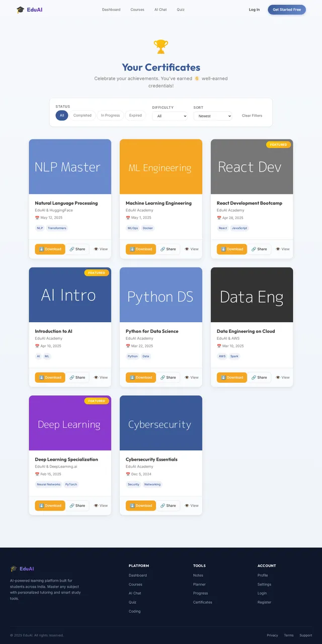Click the share link icon on Machine Learning Engineering card

tap(163, 249)
